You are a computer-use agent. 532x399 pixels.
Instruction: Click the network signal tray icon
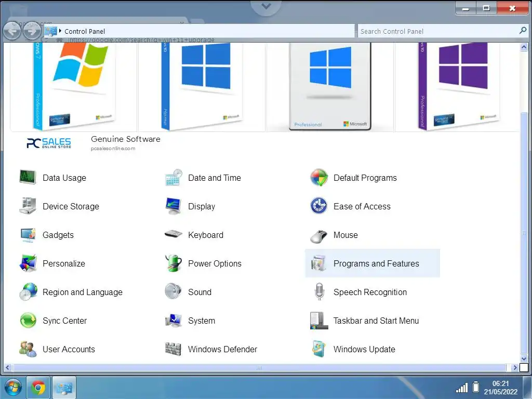(462, 388)
